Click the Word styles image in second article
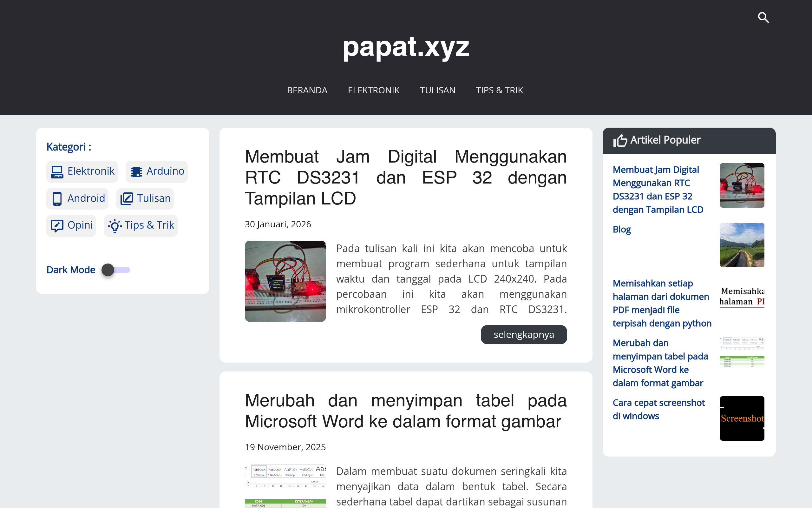The image size is (812, 508). [x=285, y=486]
